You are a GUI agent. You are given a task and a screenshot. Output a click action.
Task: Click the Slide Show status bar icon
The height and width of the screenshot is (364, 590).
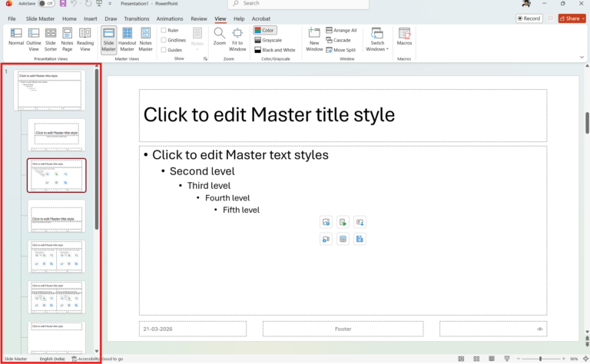507,359
